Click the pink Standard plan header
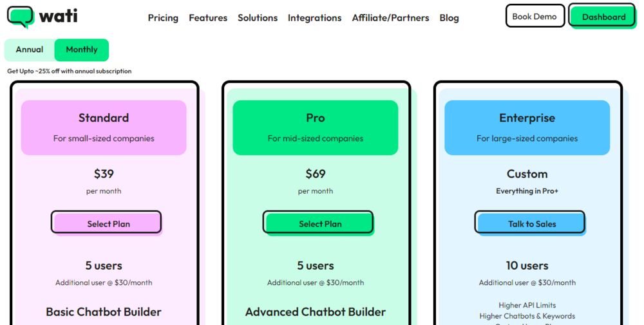This screenshot has width=644, height=325. coord(104,127)
